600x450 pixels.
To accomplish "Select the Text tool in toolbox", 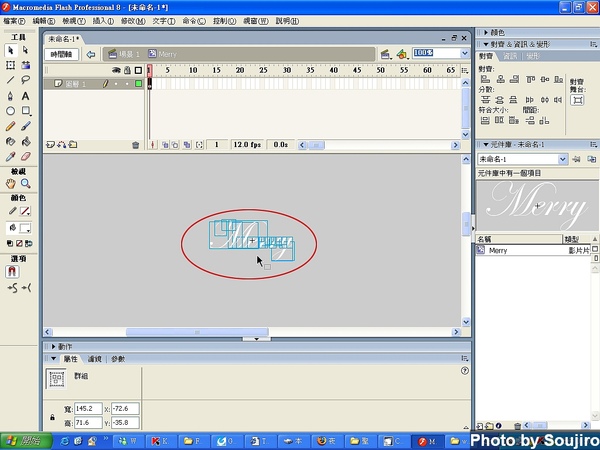I will (26, 95).
